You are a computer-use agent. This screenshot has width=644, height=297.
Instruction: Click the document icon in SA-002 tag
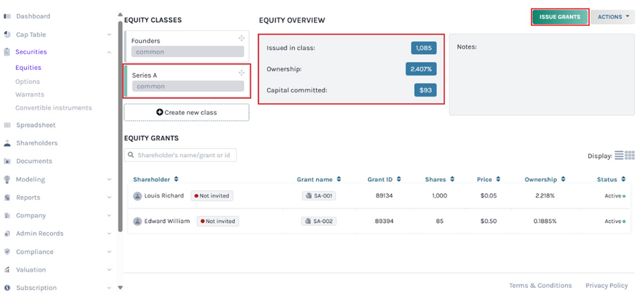coord(308,222)
